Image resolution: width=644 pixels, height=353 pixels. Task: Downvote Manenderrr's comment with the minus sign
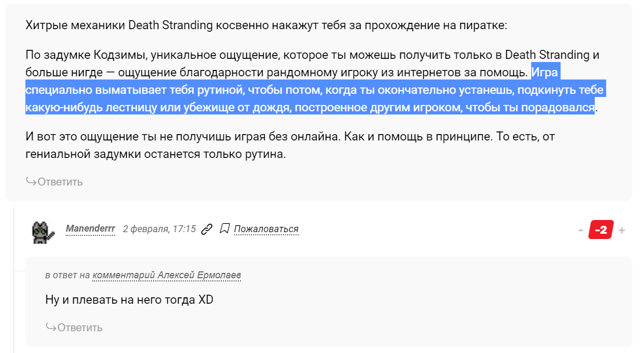[581, 230]
